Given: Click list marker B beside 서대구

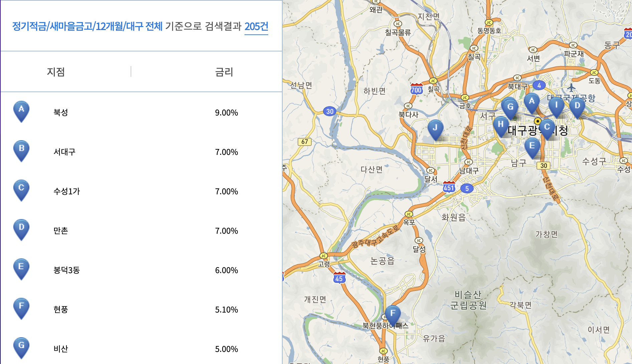Looking at the screenshot, I should pos(21,151).
